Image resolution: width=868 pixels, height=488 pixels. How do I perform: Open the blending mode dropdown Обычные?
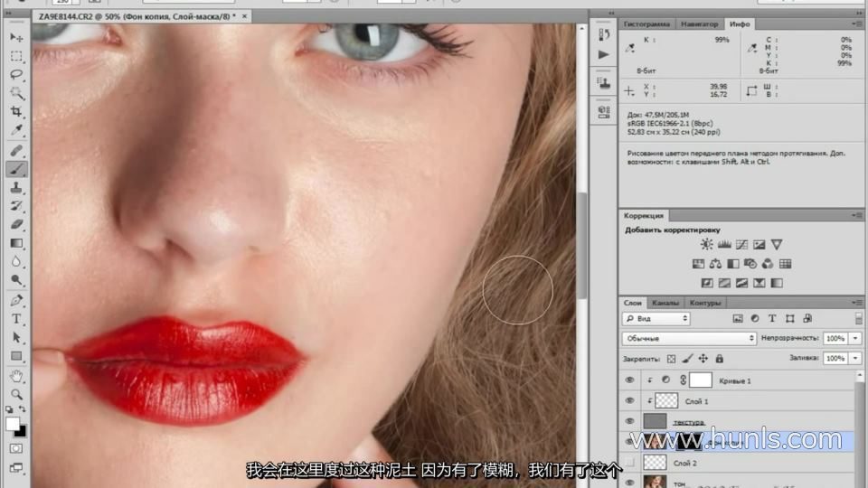(x=689, y=338)
